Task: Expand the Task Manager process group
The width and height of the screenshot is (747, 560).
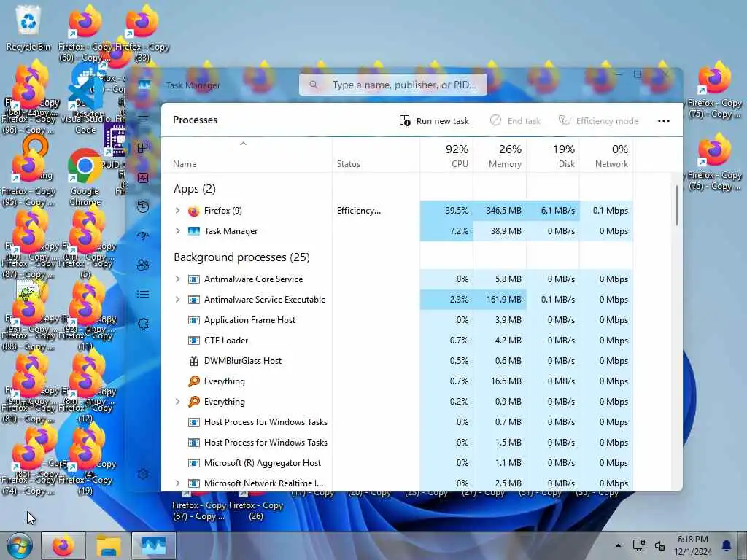Action: click(x=178, y=231)
